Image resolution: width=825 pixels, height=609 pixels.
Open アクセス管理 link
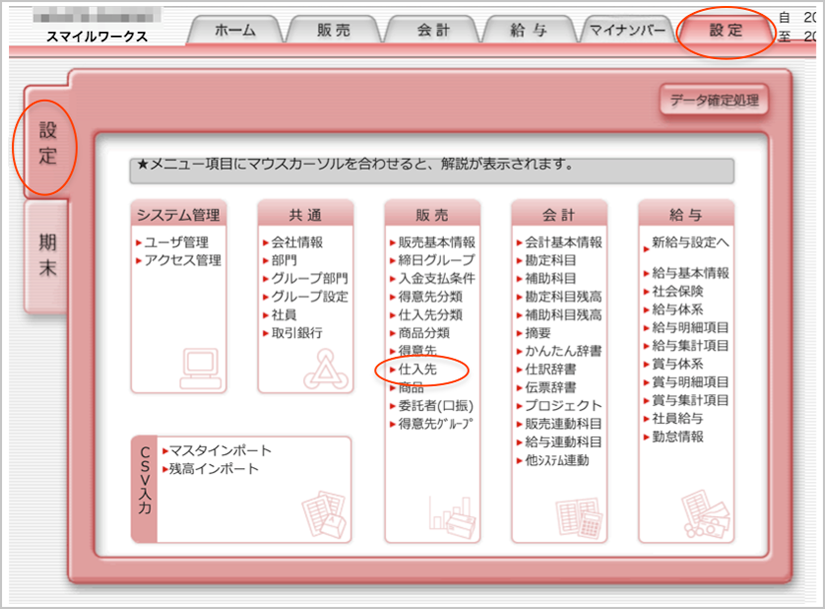[x=183, y=261]
